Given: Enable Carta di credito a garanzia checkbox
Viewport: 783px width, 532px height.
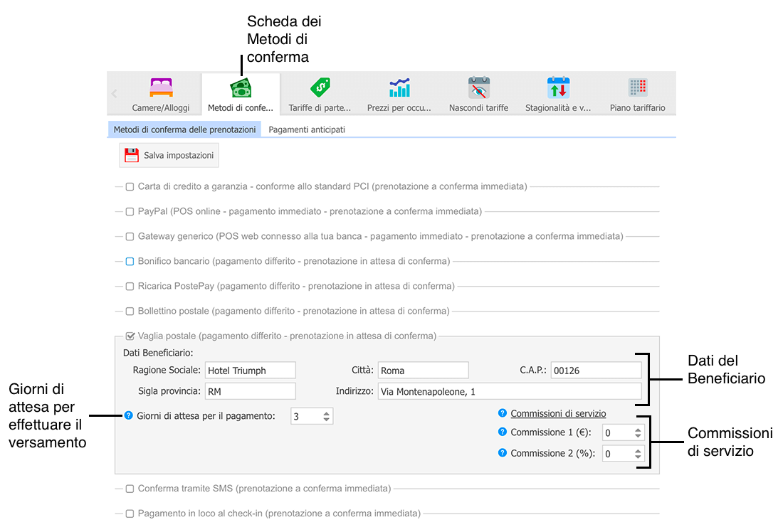Looking at the screenshot, I should pos(130,186).
